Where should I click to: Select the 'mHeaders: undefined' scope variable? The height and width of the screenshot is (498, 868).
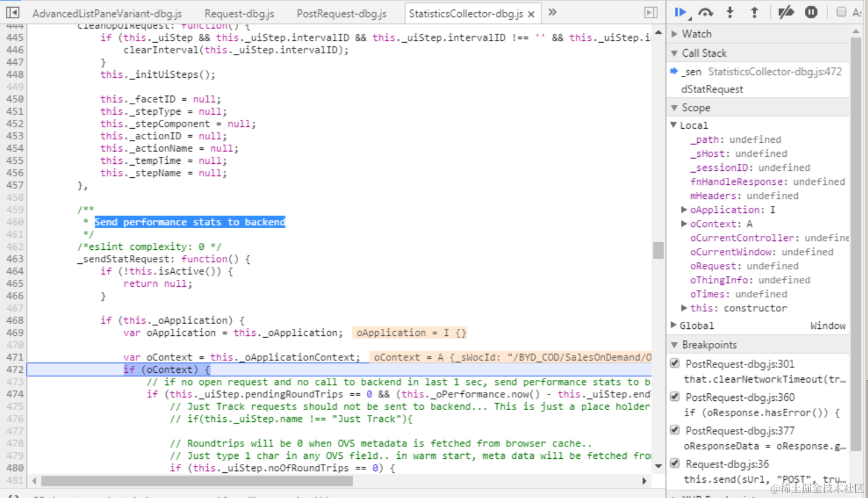pyautogui.click(x=745, y=195)
